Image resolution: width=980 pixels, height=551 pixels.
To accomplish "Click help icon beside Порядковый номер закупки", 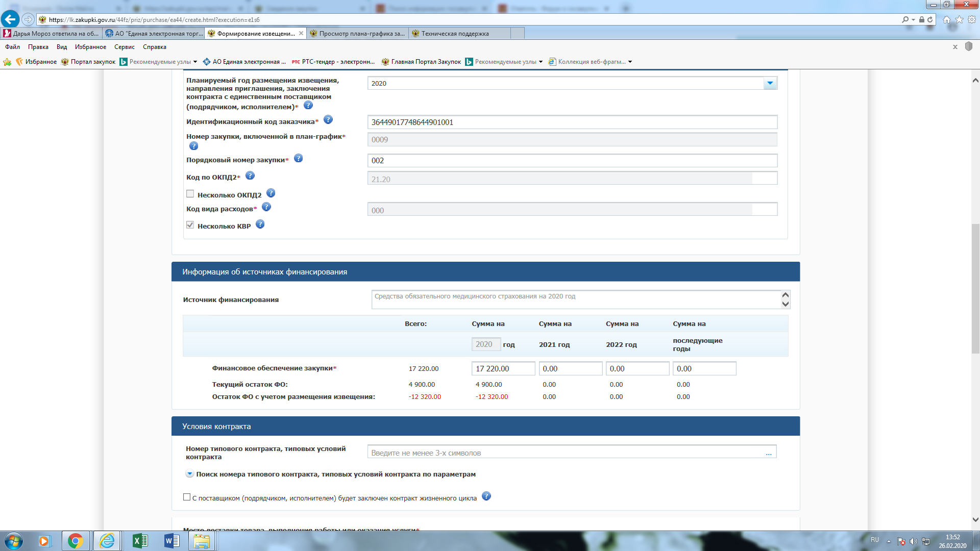I will [x=299, y=158].
